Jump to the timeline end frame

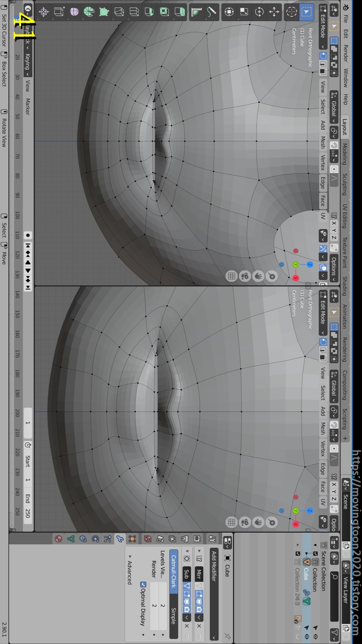[28, 287]
